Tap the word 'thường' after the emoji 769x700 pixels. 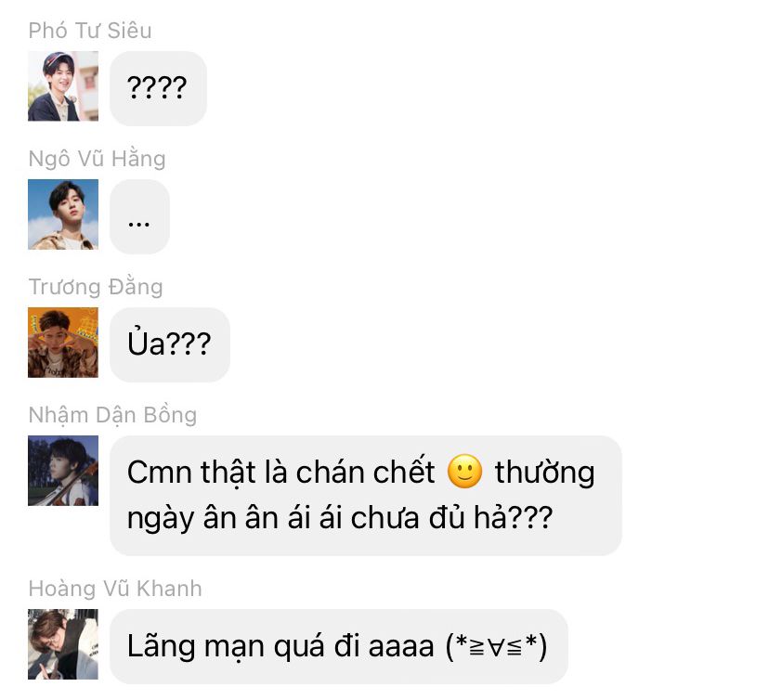pos(545,473)
